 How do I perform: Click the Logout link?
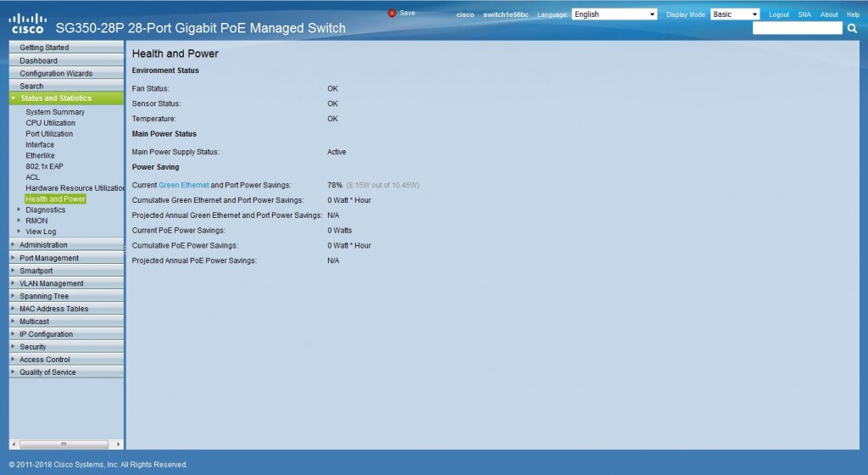[x=779, y=15]
